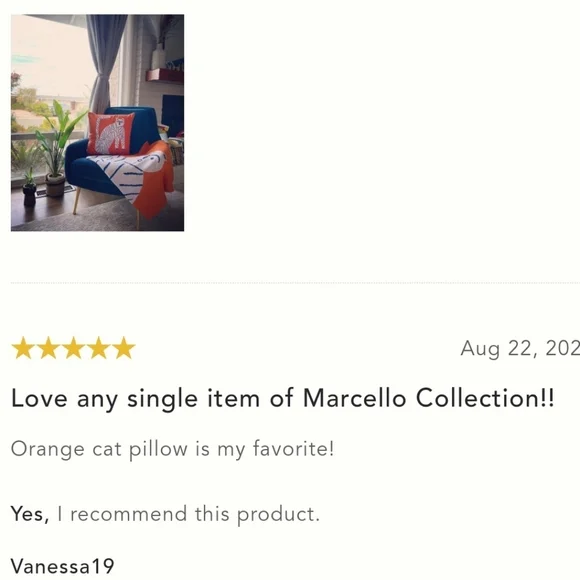580x580 pixels.
Task: Click the word 'Marcello' in the review heading
Action: (354, 398)
